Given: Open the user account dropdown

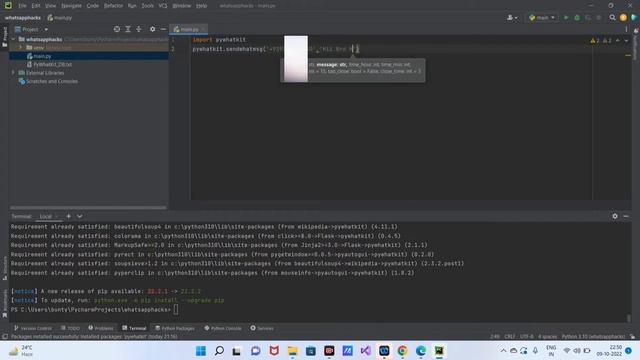Looking at the screenshot, I should 512,18.
